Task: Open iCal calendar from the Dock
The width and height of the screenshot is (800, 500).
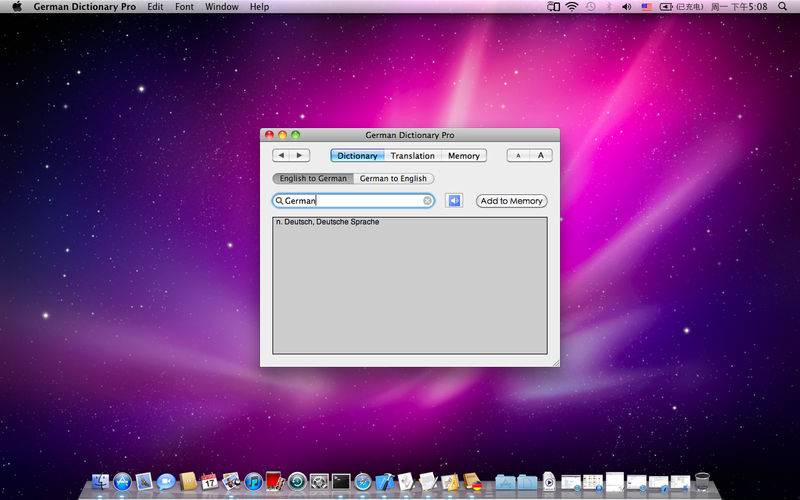Action: pos(209,481)
